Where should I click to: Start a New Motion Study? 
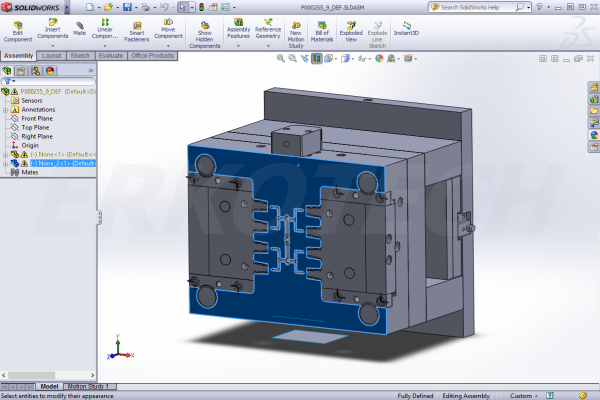(x=296, y=31)
